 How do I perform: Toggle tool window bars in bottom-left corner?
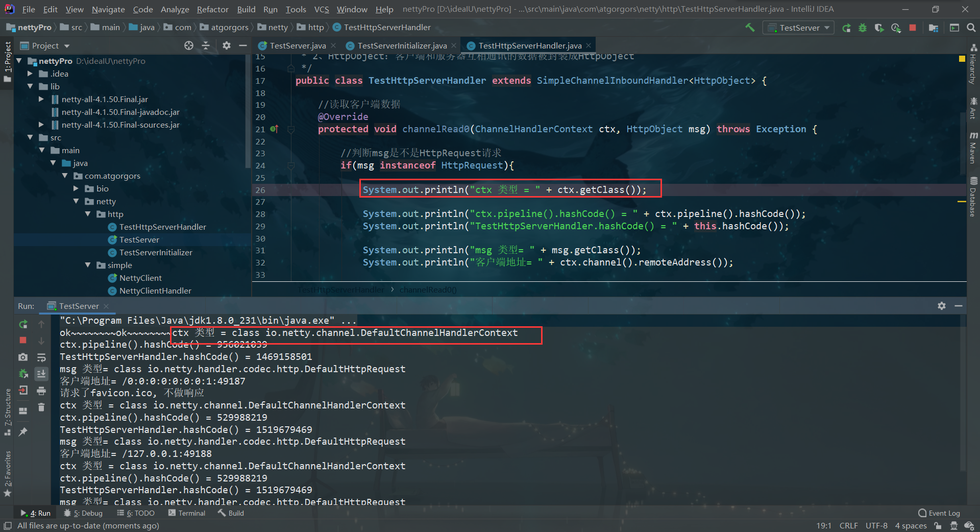pos(7,525)
